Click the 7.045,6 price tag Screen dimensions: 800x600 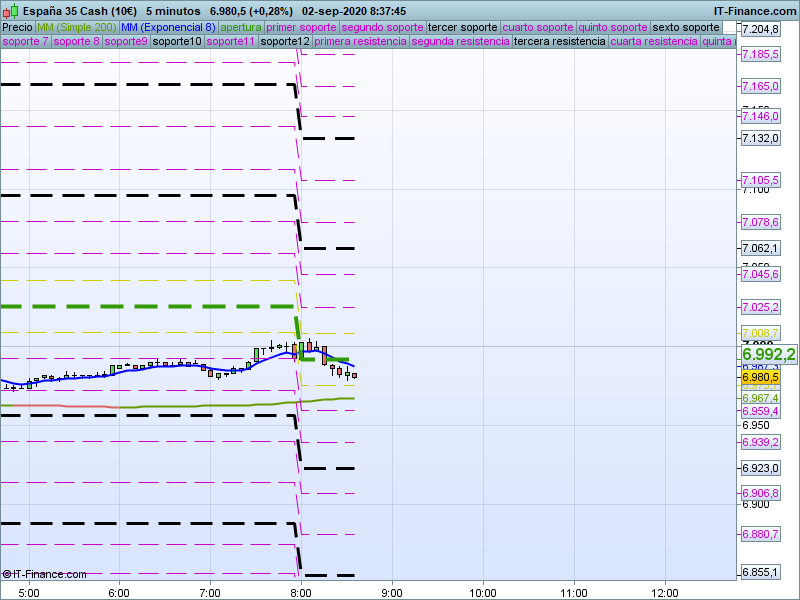point(760,274)
